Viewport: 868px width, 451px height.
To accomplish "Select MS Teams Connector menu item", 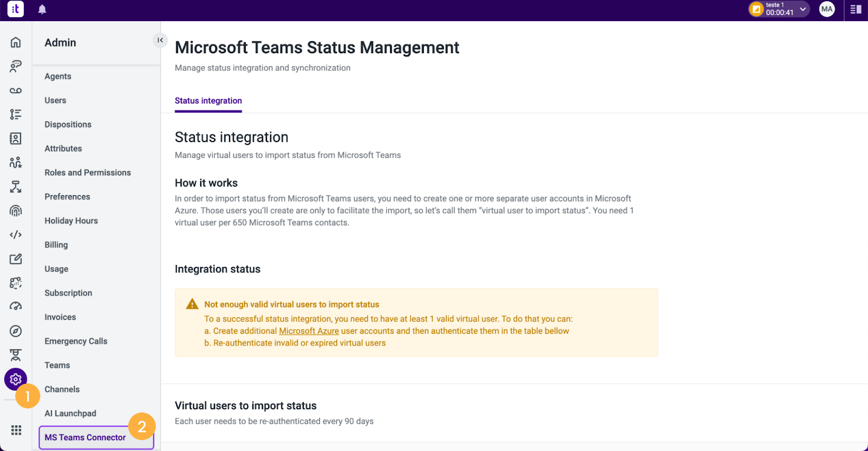I will coord(97,437).
